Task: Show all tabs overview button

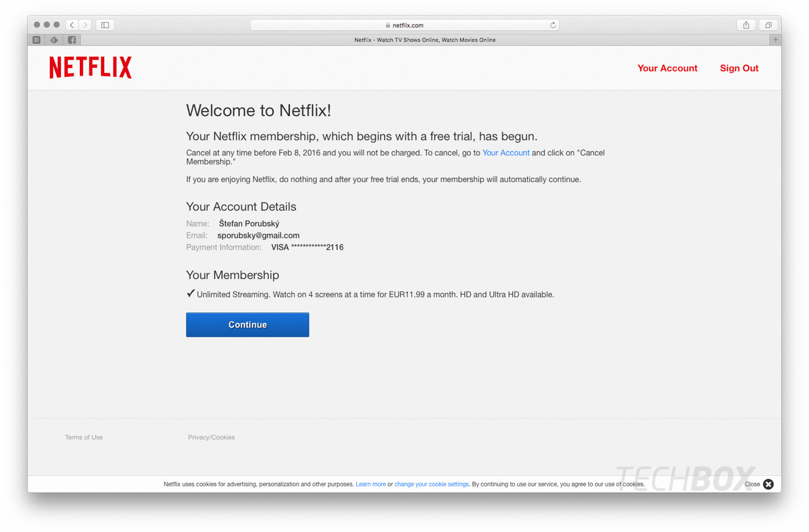Action: (x=768, y=25)
